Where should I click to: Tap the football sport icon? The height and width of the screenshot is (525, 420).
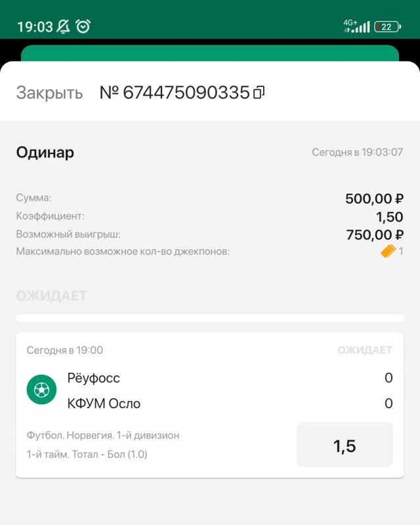(x=41, y=390)
